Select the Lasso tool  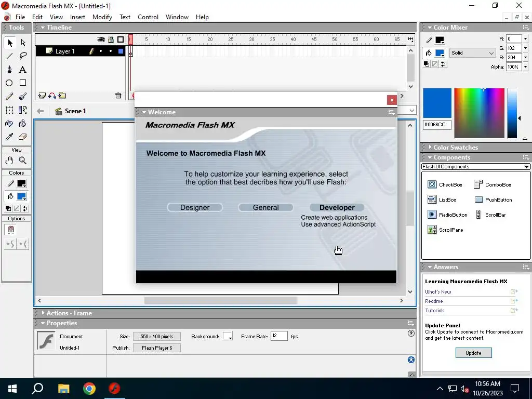pos(23,56)
